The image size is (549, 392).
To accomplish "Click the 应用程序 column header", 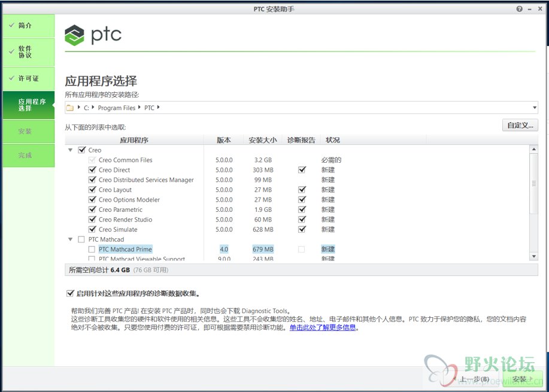I will click(x=134, y=140).
